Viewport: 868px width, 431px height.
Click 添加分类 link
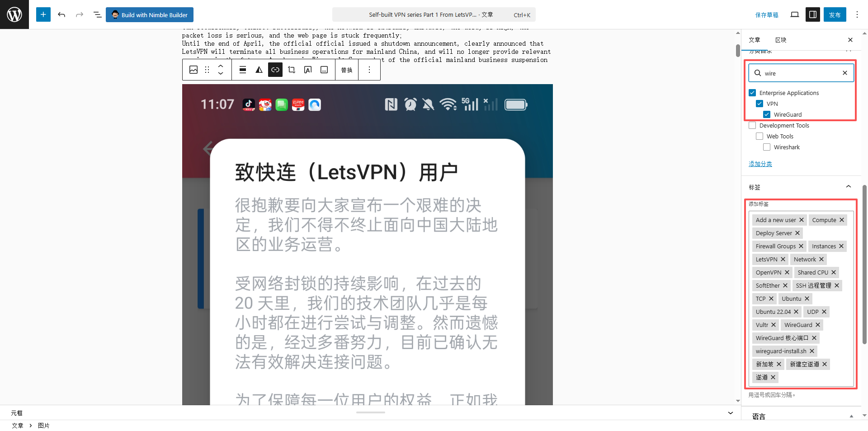[x=760, y=164]
